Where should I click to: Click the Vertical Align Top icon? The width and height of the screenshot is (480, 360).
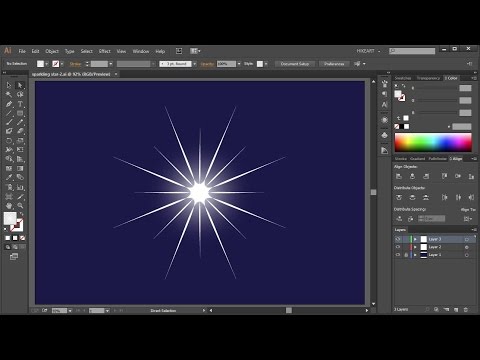[x=444, y=176]
